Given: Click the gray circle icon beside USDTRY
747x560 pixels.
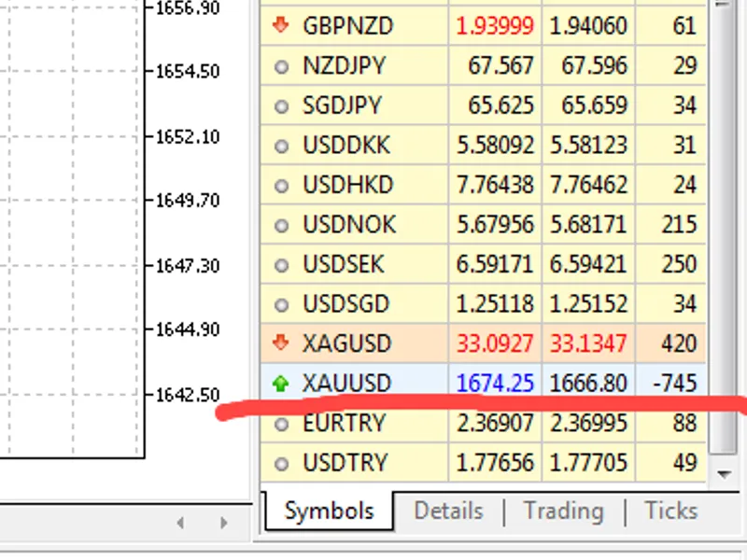Looking at the screenshot, I should point(282,463).
